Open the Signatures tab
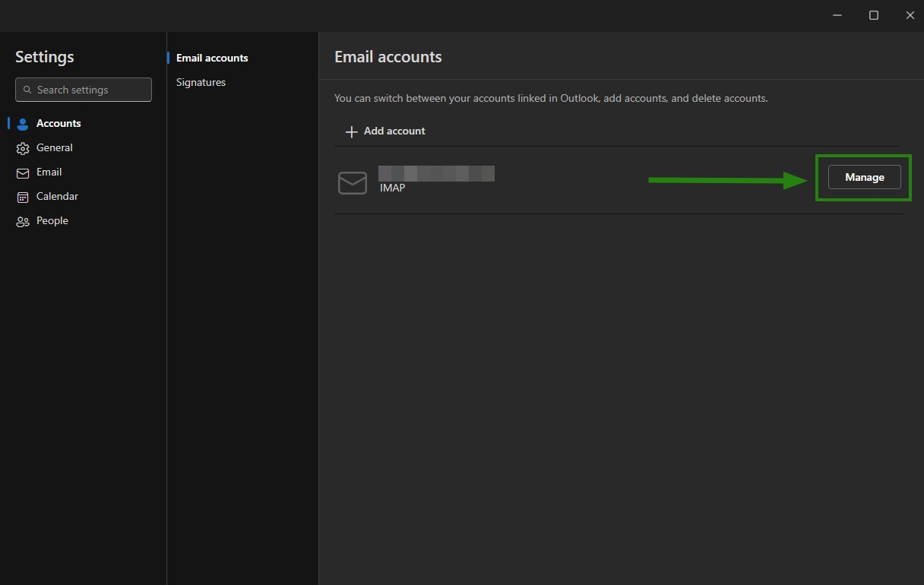This screenshot has height=585, width=924. click(x=201, y=82)
